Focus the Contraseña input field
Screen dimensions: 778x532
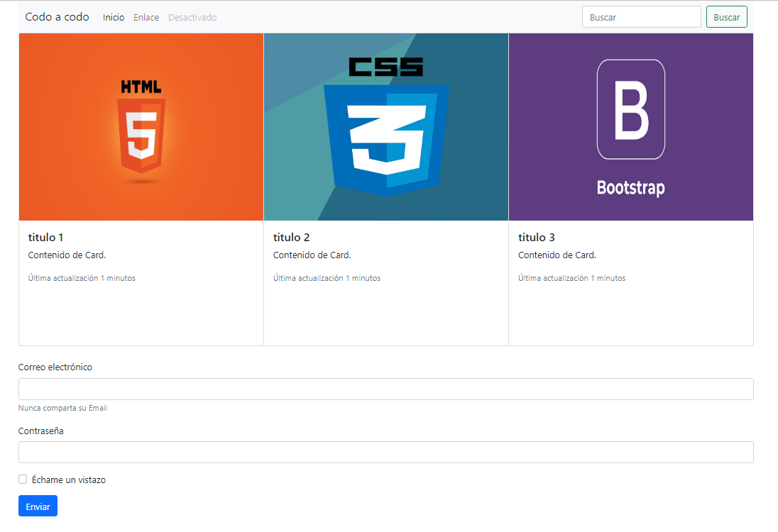click(x=386, y=452)
